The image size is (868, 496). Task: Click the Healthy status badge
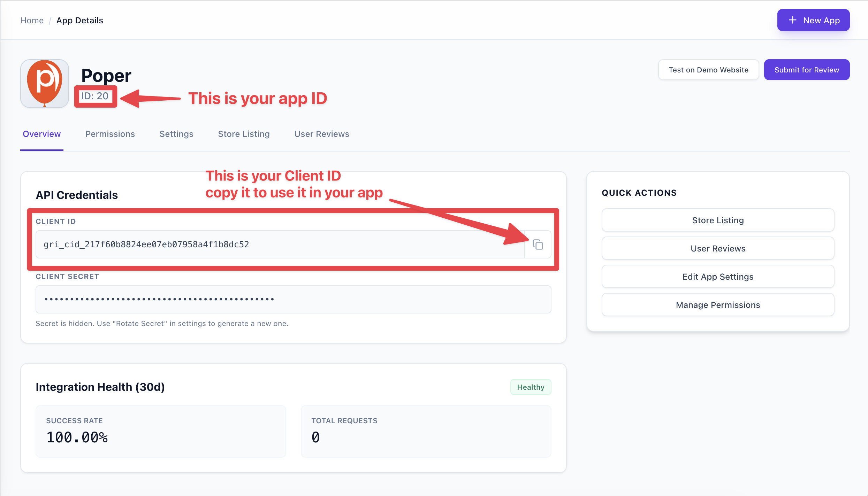coord(530,387)
